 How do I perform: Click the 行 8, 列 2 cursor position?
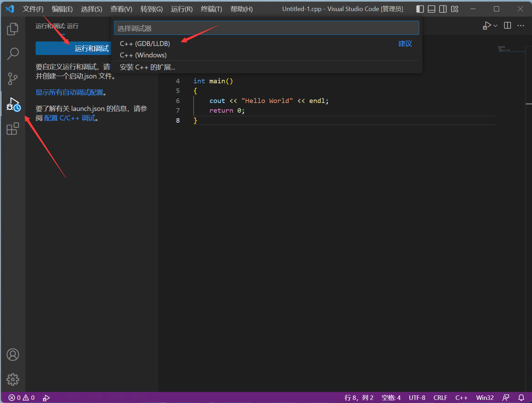click(359, 398)
